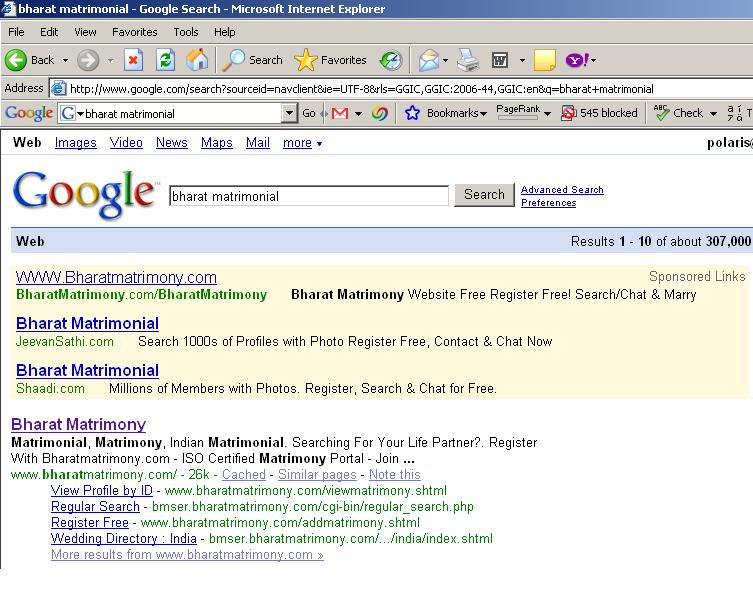Open Google toolbar search box dropdown
The height and width of the screenshot is (603, 753).
point(289,113)
